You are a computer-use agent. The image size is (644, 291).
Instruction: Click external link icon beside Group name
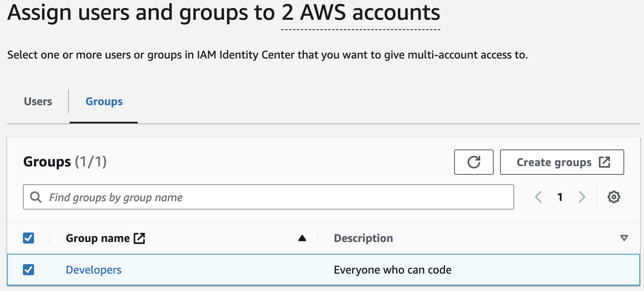tap(139, 238)
